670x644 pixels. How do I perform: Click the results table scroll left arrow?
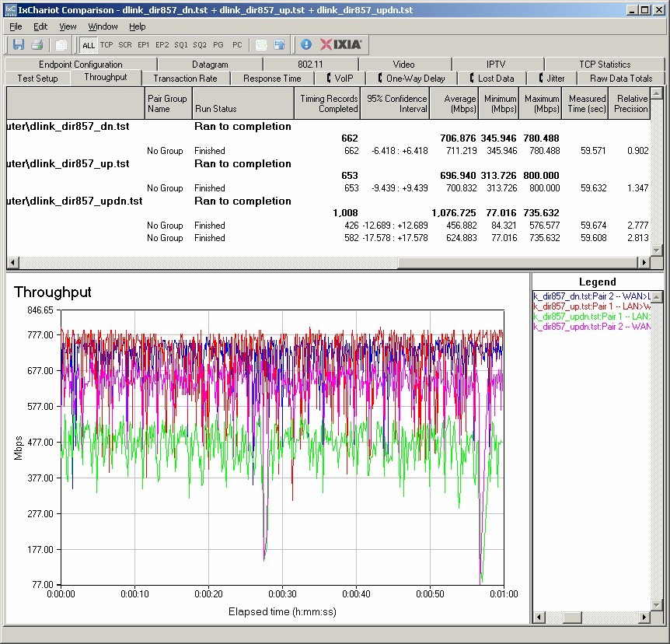tap(13, 262)
